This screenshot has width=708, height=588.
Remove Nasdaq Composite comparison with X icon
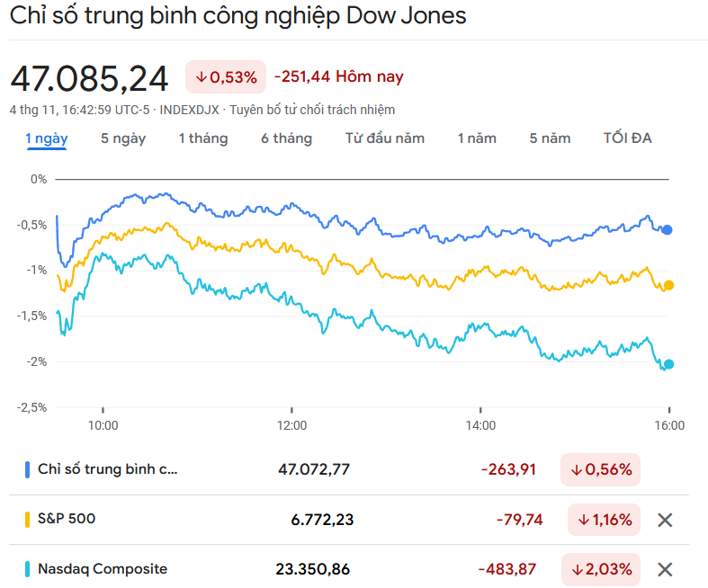point(665,569)
